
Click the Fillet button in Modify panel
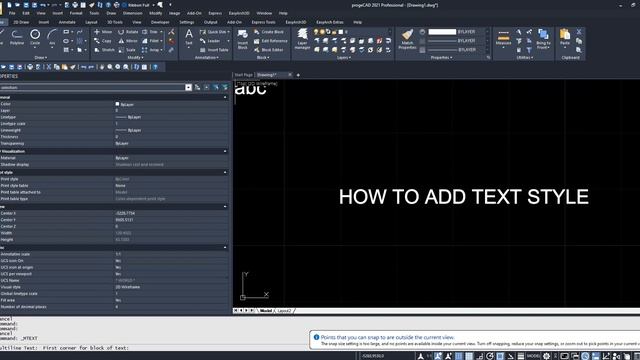click(152, 41)
